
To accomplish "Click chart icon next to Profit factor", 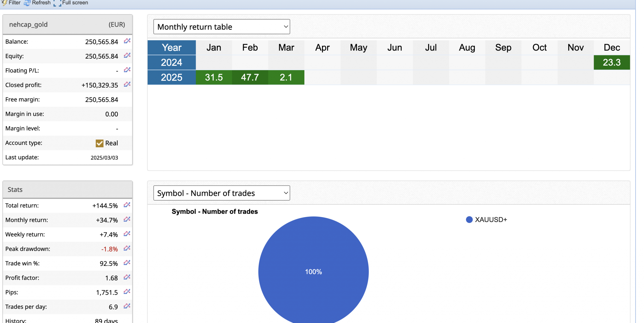I will 127,277.
